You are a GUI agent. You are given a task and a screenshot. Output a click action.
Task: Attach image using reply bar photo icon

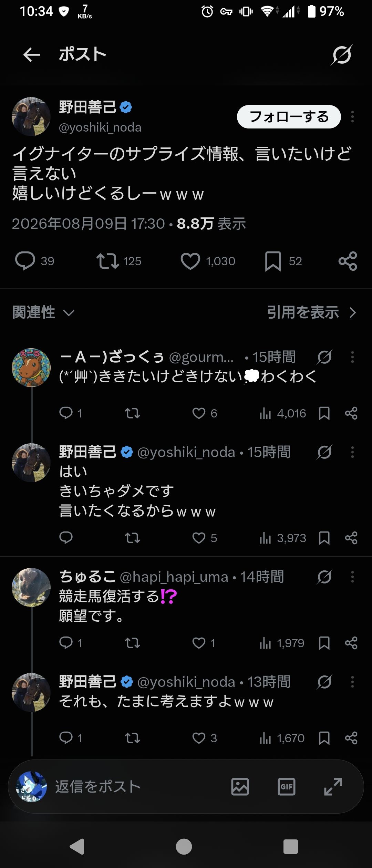coord(240,787)
